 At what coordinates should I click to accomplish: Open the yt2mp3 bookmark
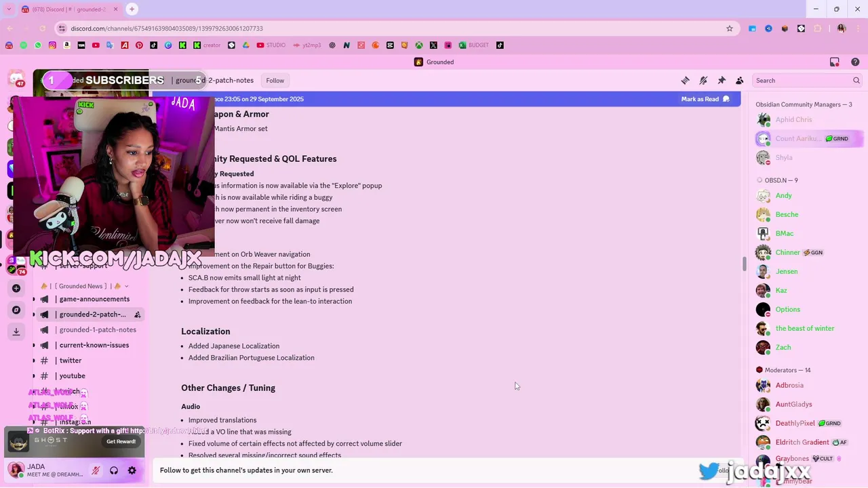point(307,45)
